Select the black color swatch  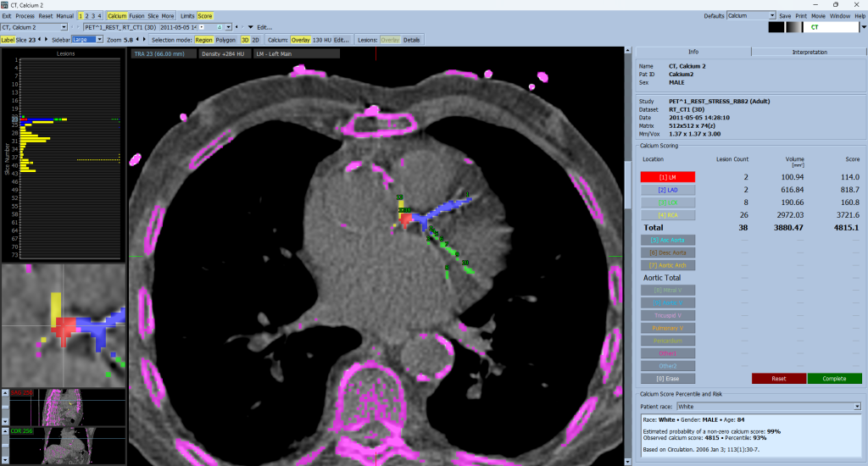pos(776,27)
